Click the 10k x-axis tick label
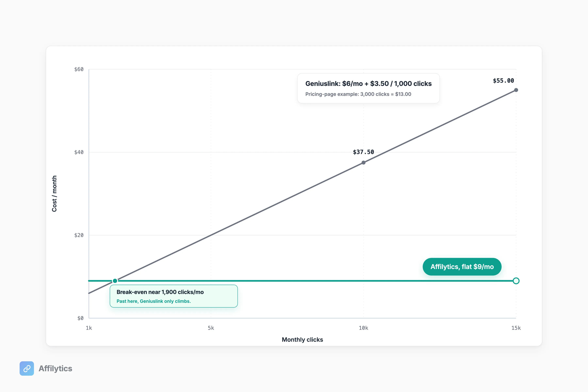Screen dimensions: 588x392 pyautogui.click(x=364, y=328)
